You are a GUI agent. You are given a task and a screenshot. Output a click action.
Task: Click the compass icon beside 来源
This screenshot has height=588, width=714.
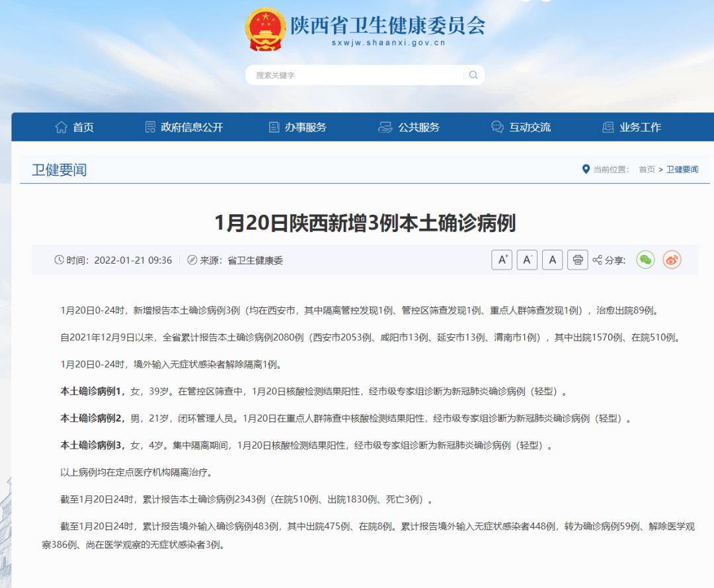(192, 260)
